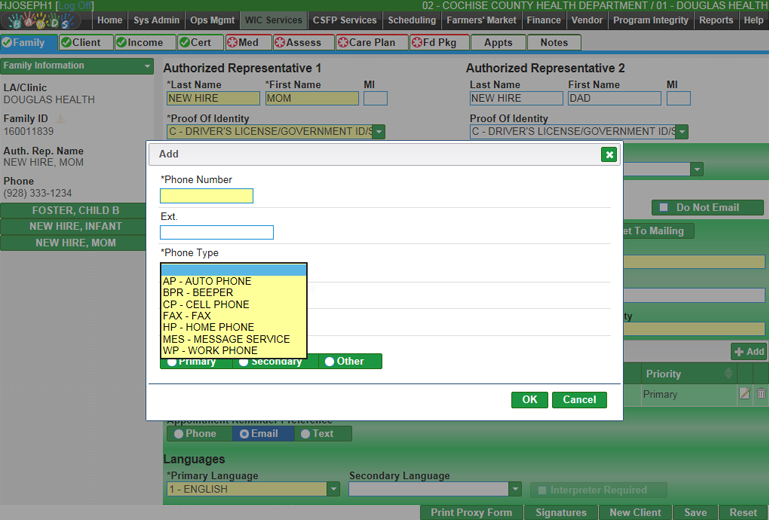This screenshot has width=769, height=520.
Task: Choose Text as appointment reminder preference
Action: (306, 434)
